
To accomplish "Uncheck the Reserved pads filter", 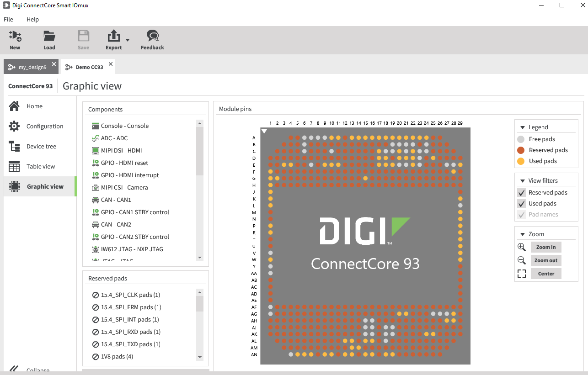I will (x=521, y=193).
